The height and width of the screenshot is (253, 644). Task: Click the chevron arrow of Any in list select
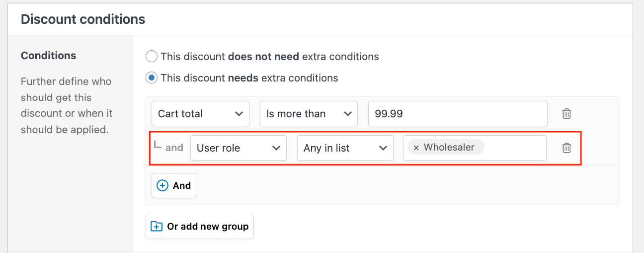[383, 148]
